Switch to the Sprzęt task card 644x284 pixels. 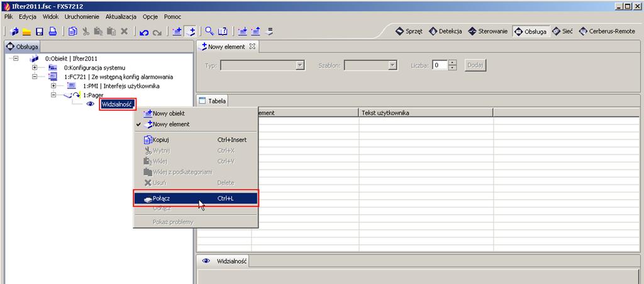tap(409, 31)
